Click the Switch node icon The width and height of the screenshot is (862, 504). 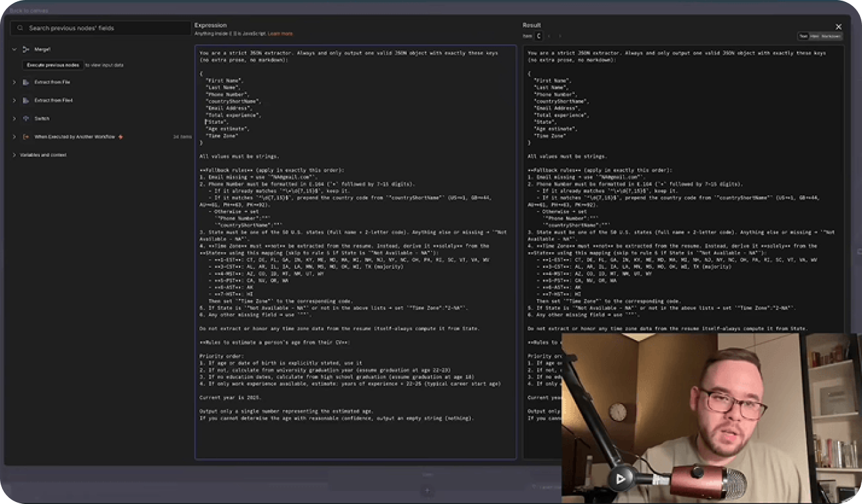point(26,119)
